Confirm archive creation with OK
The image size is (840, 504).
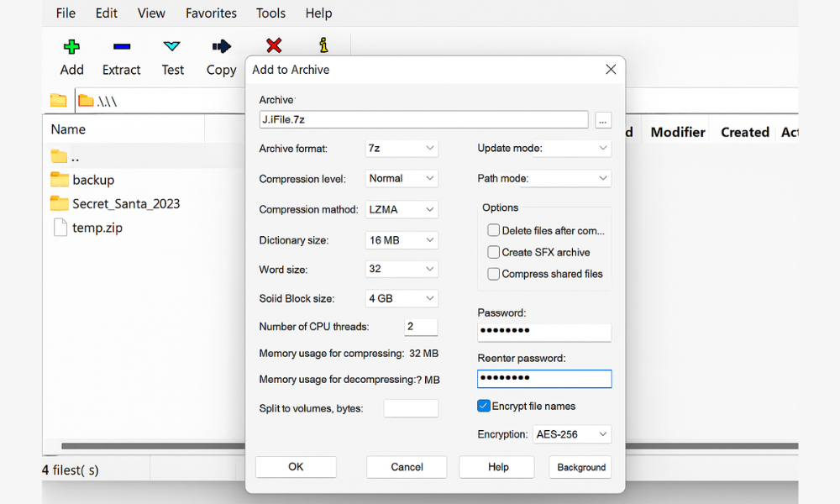click(296, 467)
